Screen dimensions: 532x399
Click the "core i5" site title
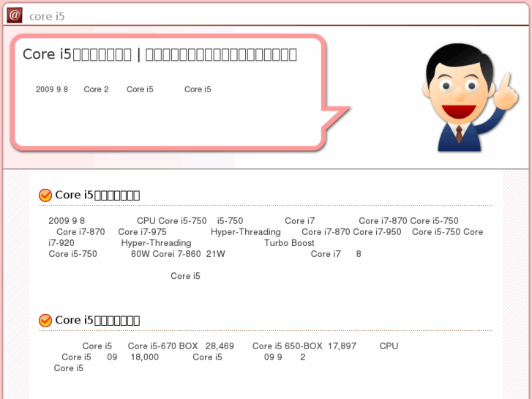47,16
